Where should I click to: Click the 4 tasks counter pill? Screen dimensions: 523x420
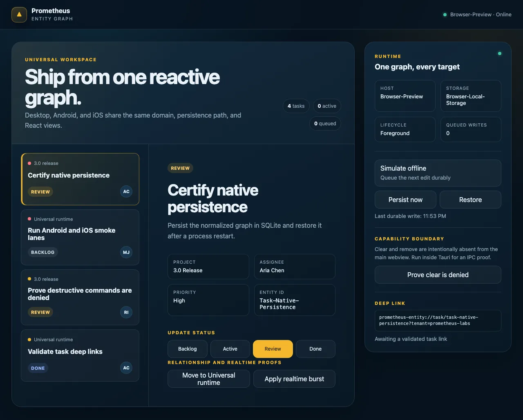tap(296, 106)
